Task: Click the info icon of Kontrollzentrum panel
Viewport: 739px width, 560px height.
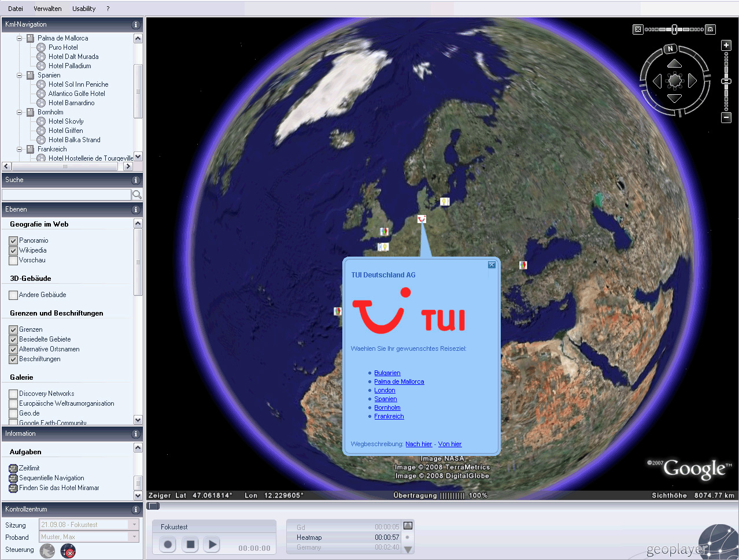Action: click(136, 510)
